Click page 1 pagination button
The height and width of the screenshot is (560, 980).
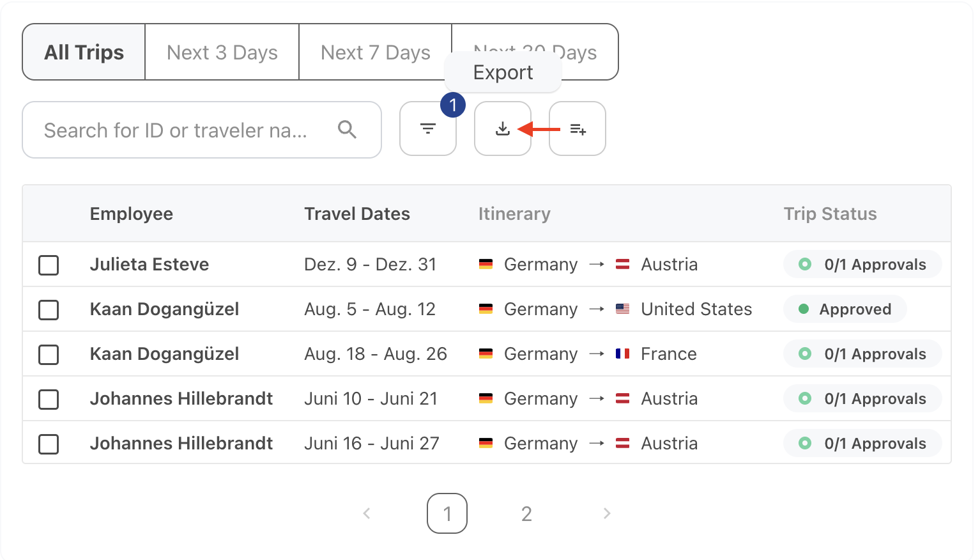tap(447, 513)
